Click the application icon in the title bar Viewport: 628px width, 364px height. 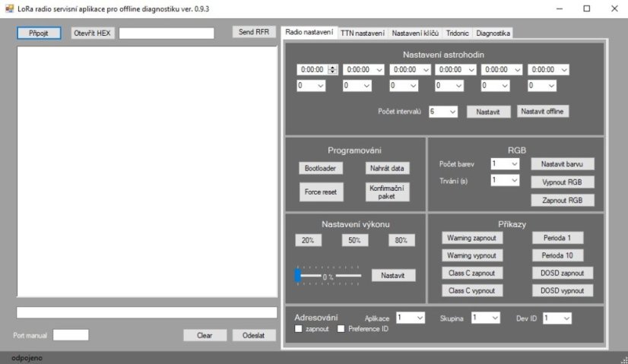pyautogui.click(x=9, y=8)
